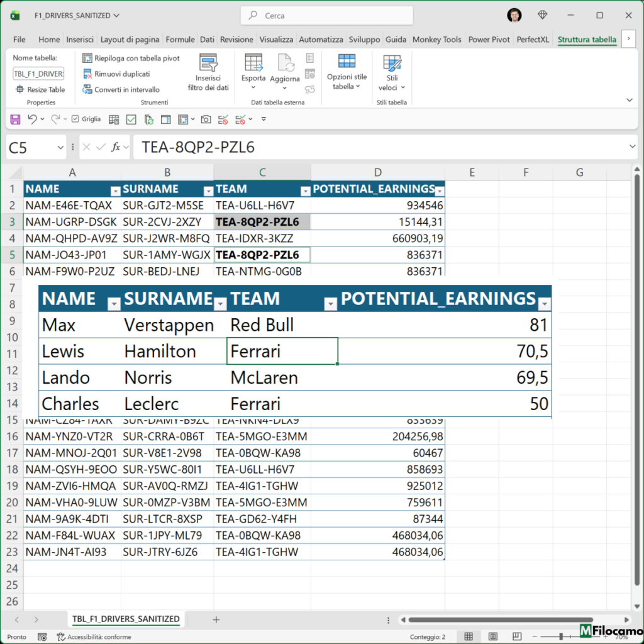644x644 pixels.
Task: Open the TEAM column filter in row 1
Action: click(x=305, y=191)
